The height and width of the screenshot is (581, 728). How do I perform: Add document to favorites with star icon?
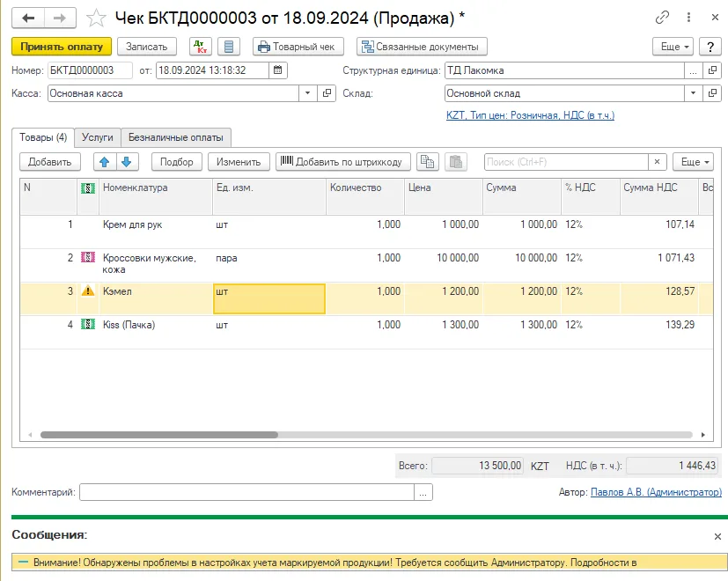point(96,18)
